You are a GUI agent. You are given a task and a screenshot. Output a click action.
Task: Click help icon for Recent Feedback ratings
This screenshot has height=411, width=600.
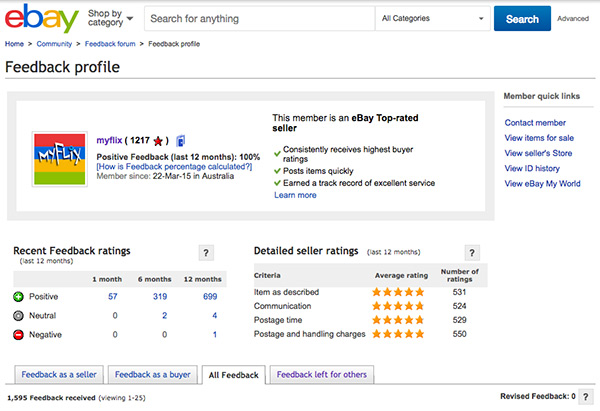tap(206, 253)
